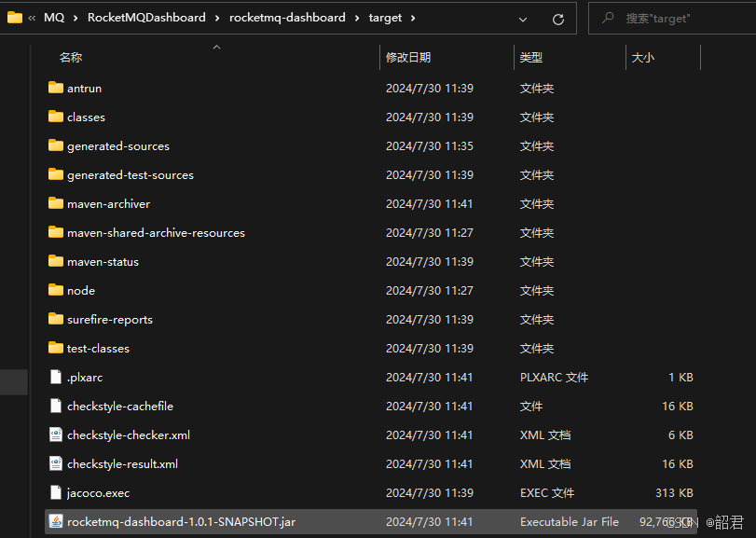
Task: Click the surefire-reports folder name
Action: pyautogui.click(x=110, y=320)
